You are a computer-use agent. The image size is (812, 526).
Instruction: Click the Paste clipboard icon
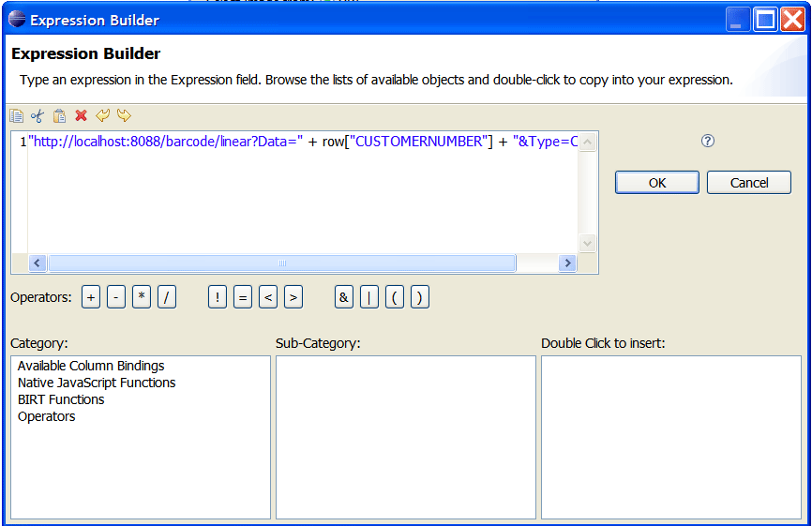pyautogui.click(x=60, y=115)
